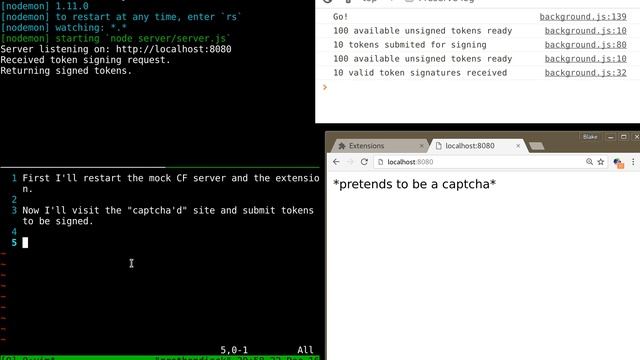
Task: Click the vim ruler position '5,0-1'
Action: (234, 350)
